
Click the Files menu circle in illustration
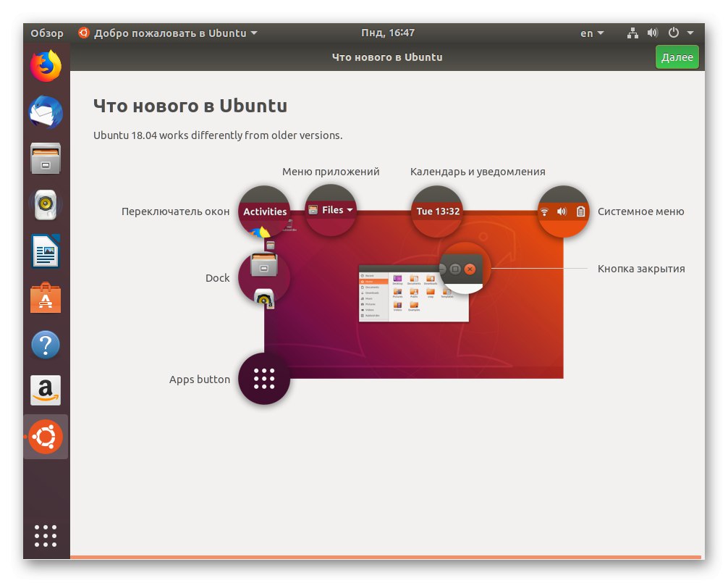click(331, 211)
